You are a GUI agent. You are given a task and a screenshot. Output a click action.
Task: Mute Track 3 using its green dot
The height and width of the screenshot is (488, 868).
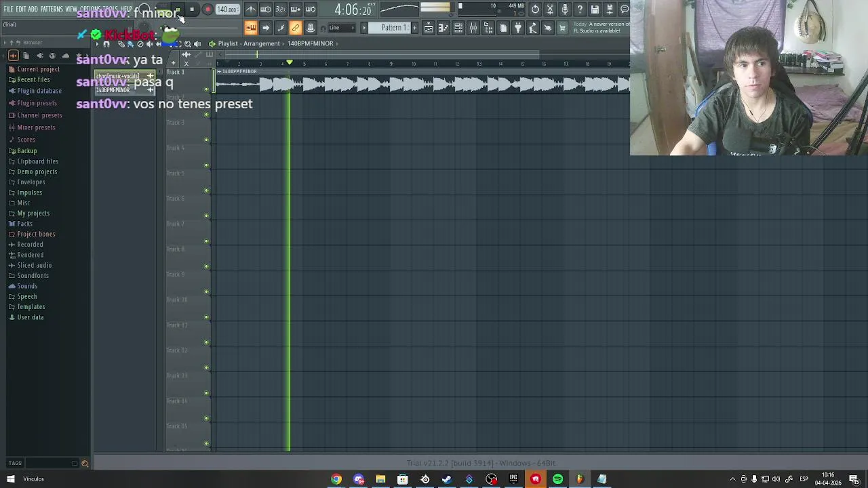[206, 140]
